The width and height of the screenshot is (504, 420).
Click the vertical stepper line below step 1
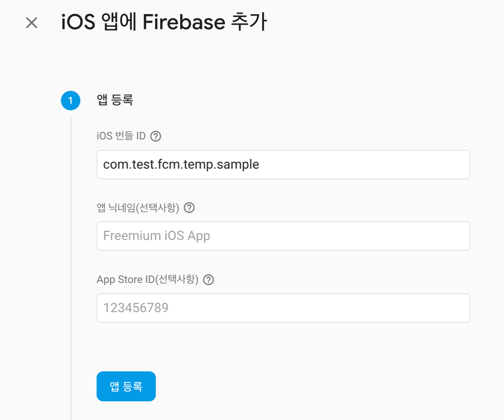[71, 268]
